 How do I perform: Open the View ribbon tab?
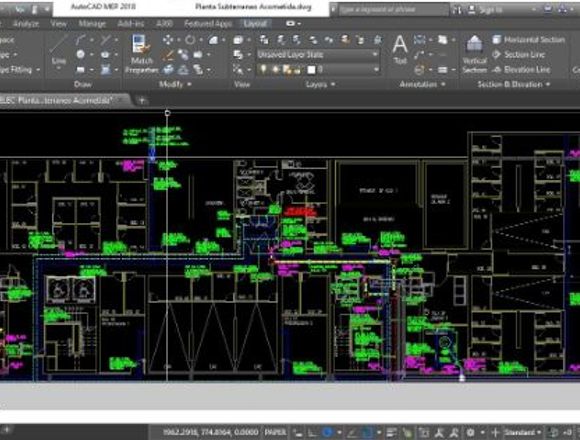pyautogui.click(x=58, y=24)
